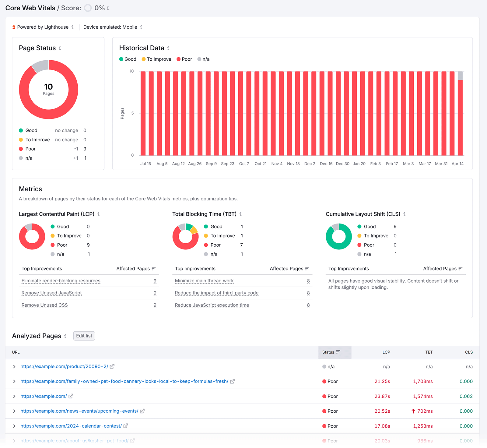Click the Largest Contentful Paint info icon
This screenshot has height=448, width=487.
coord(98,214)
